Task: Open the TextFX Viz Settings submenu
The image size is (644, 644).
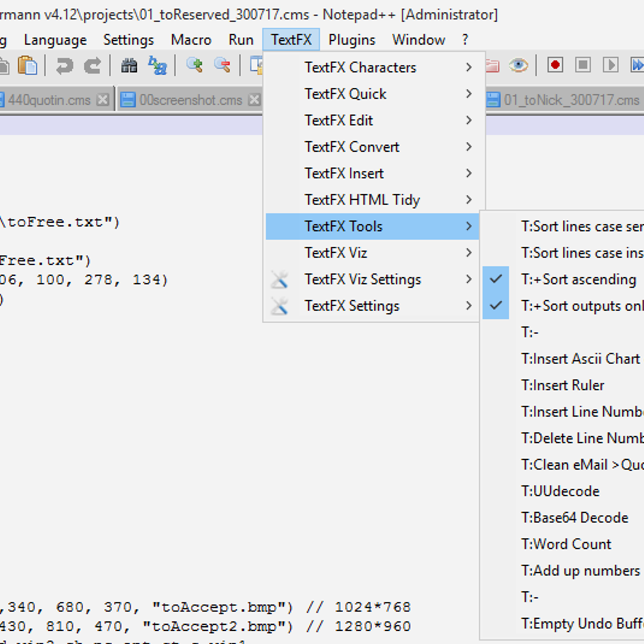Action: [x=372, y=279]
